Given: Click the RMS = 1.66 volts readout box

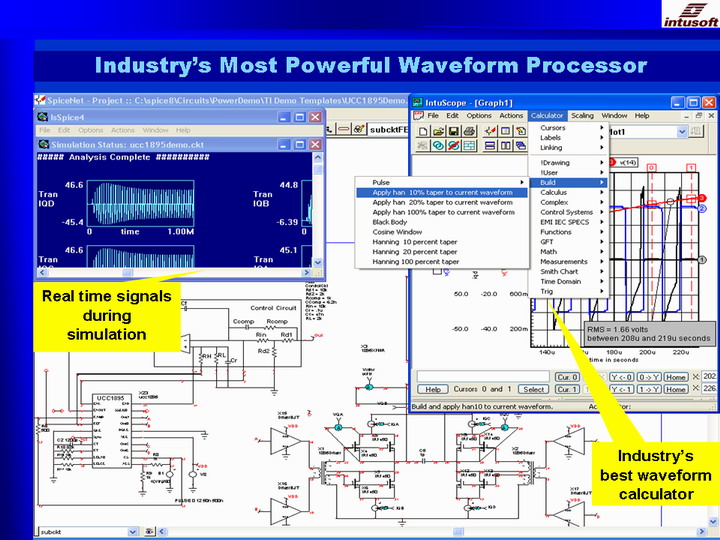Looking at the screenshot, I should 649,334.
